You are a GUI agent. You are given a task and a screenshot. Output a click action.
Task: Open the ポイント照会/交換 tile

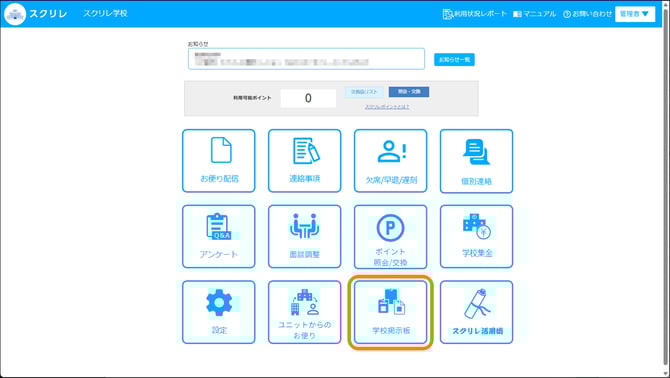(390, 236)
